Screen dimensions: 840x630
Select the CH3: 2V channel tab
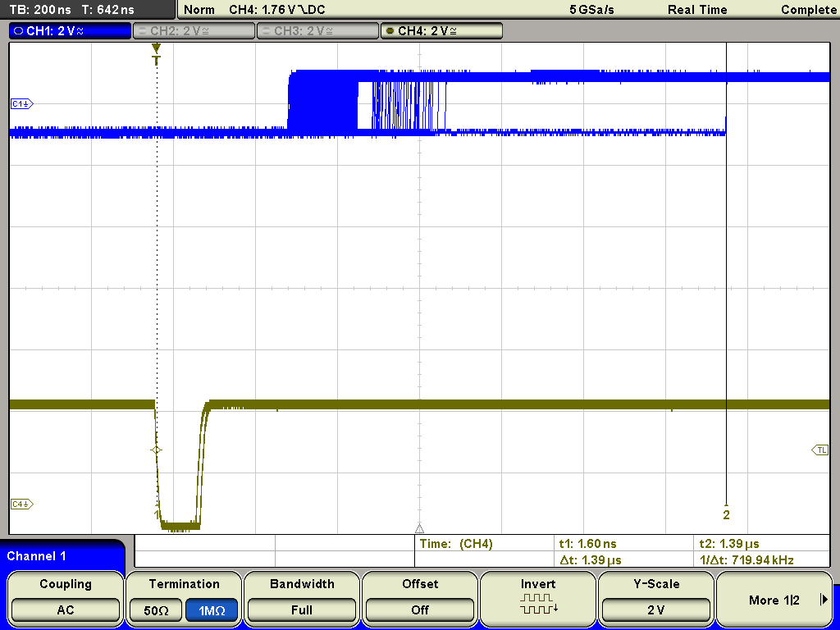[317, 31]
